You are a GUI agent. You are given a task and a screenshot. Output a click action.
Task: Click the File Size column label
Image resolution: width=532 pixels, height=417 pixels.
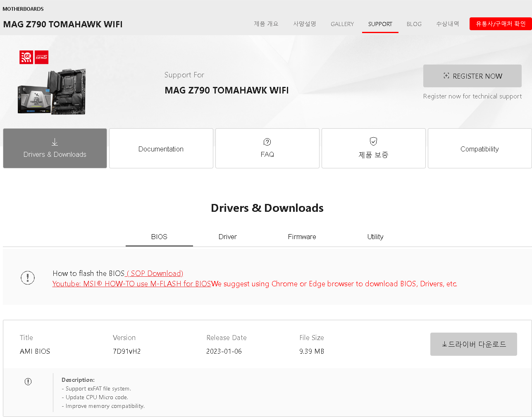(312, 338)
